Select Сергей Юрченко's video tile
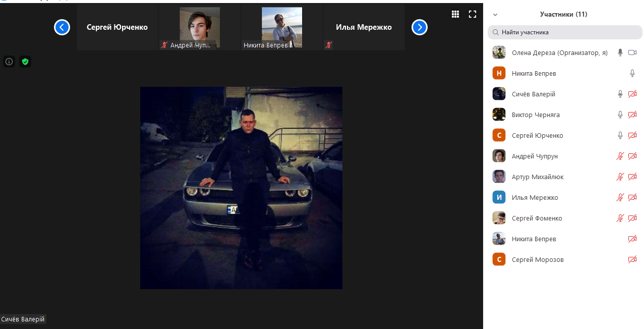The image size is (644, 329). point(118,27)
